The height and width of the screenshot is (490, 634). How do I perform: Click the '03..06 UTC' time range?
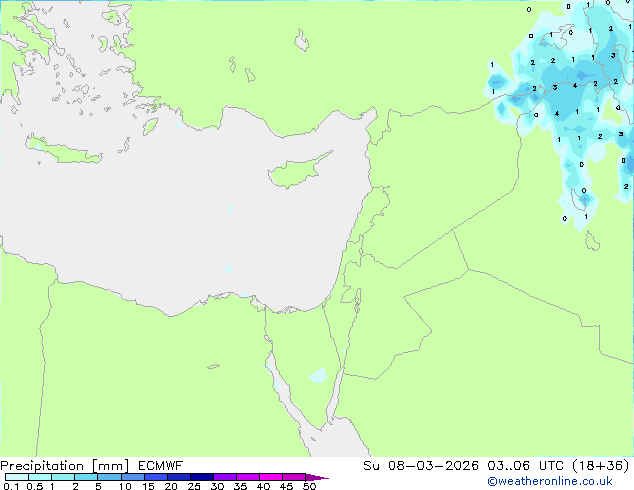coord(526,466)
